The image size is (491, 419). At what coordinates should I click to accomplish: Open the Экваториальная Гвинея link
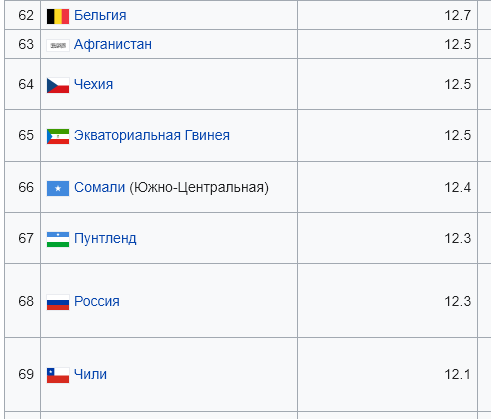[152, 135]
